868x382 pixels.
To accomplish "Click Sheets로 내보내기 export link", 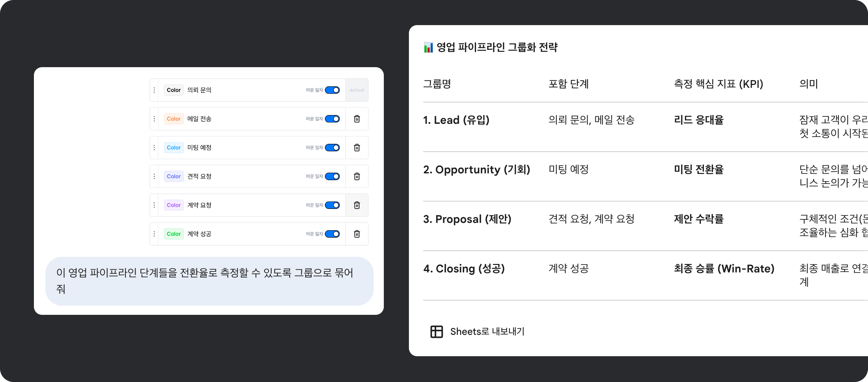I will [487, 331].
